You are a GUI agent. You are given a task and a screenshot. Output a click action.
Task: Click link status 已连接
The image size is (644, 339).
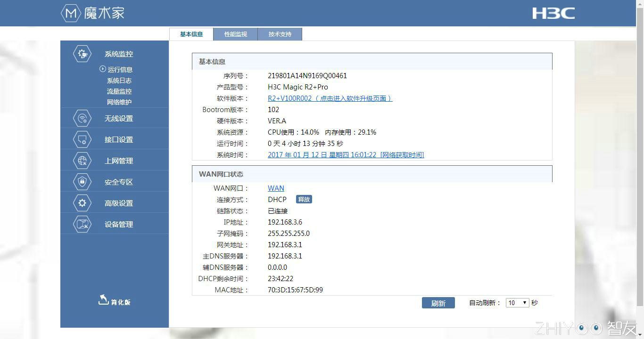(x=278, y=211)
